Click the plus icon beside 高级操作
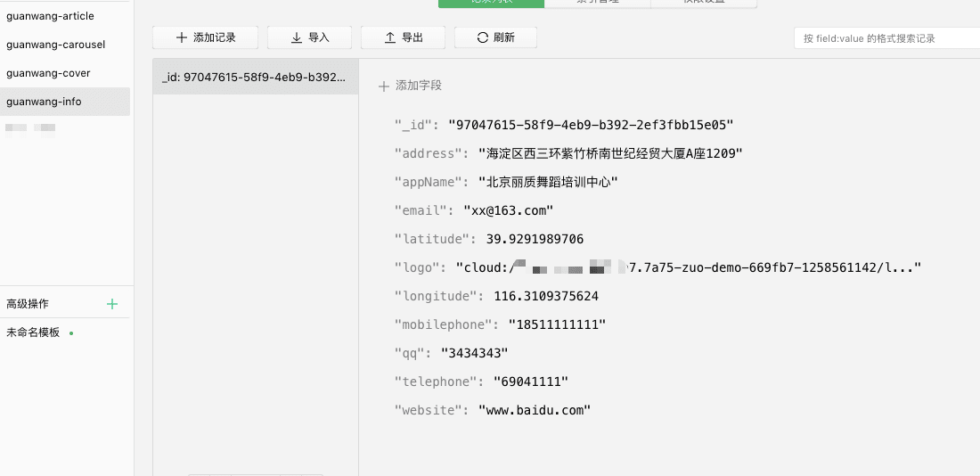The image size is (980, 476). (x=112, y=304)
